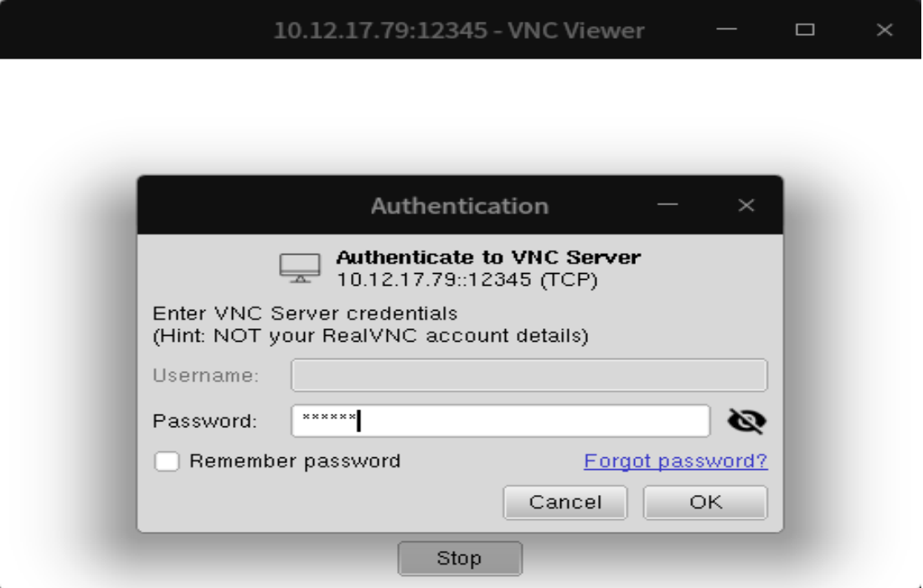Close the VNC Viewer window
Screen dimensions: 923x588
coord(884,30)
